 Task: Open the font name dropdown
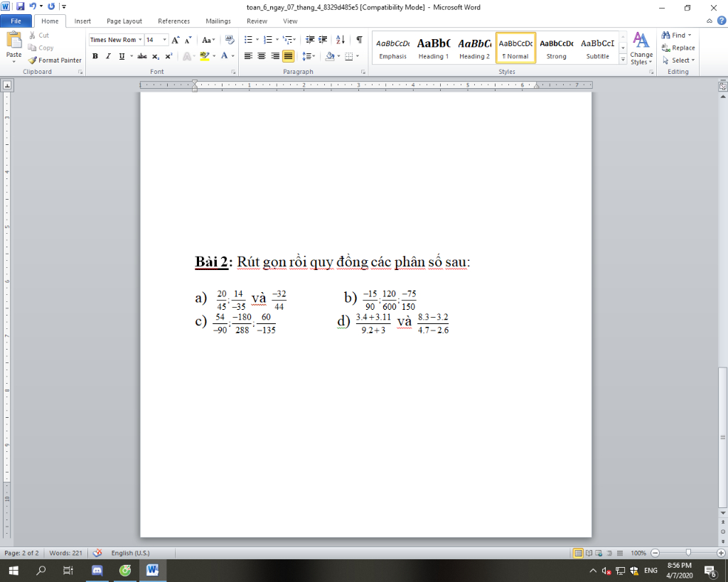coord(140,40)
